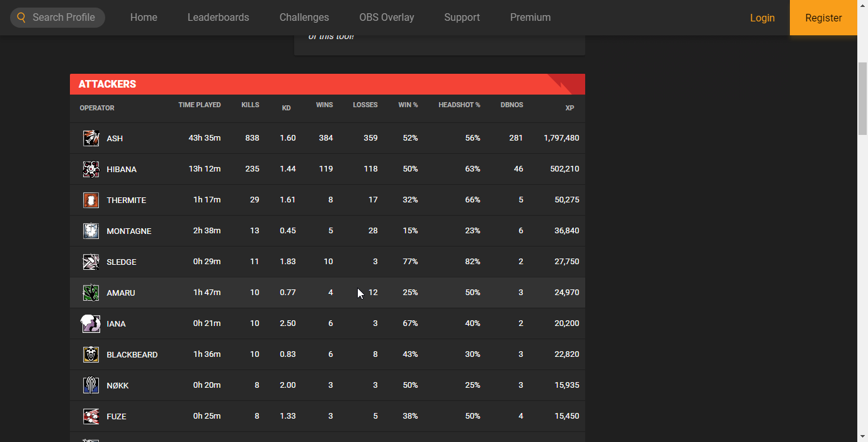This screenshot has width=868, height=442.
Task: Select the Iana operator icon
Action: (x=91, y=323)
